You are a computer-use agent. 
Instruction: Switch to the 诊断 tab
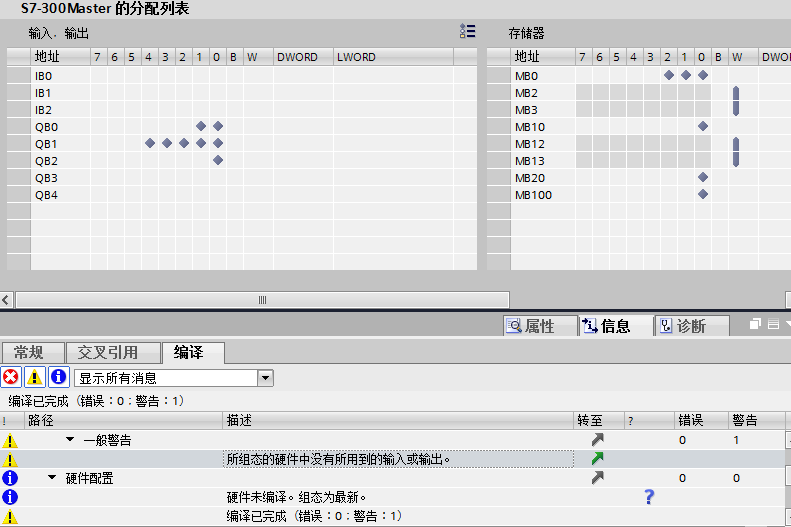[692, 326]
